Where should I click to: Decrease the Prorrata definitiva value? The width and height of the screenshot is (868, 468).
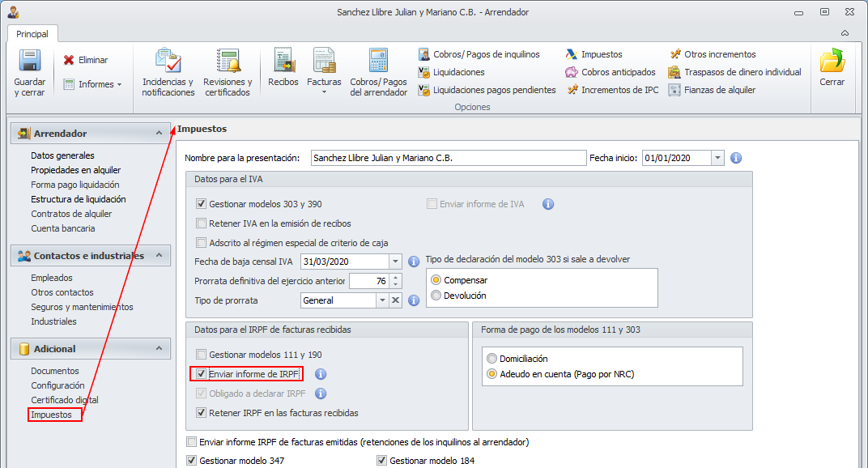tap(395, 285)
